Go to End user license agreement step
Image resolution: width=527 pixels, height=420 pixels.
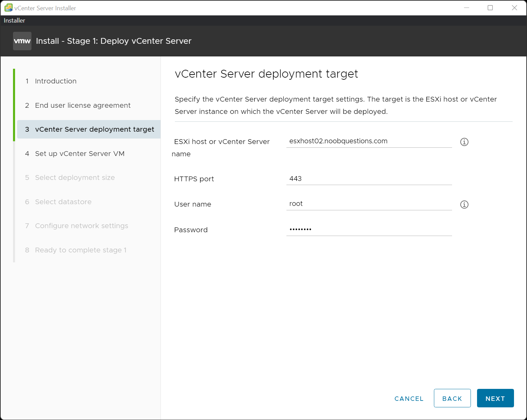pos(82,105)
